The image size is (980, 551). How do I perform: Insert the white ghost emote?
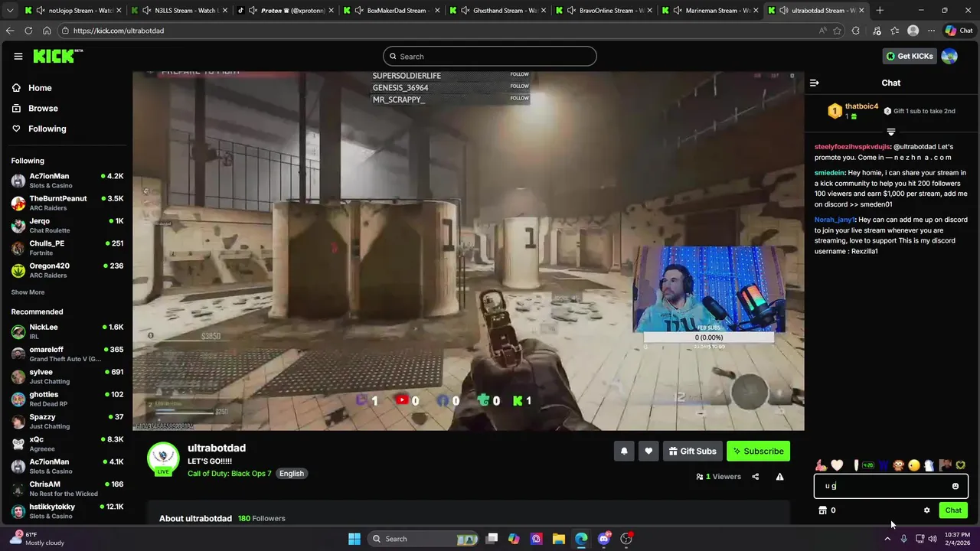(x=929, y=465)
